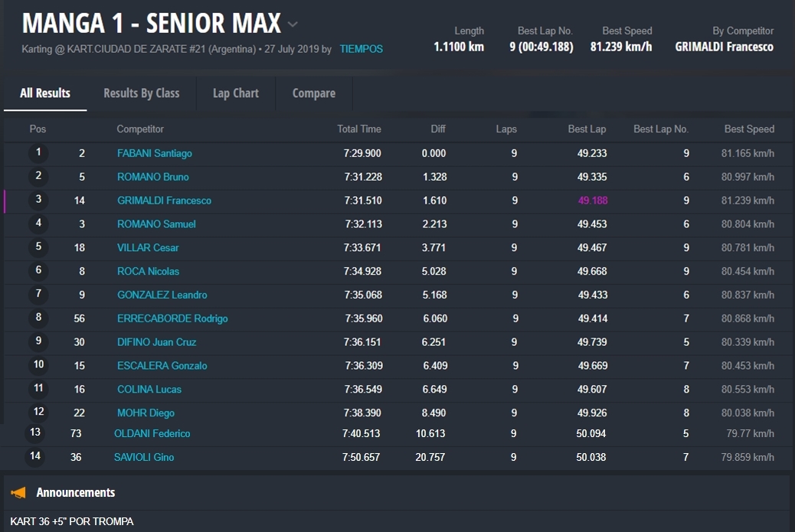Image resolution: width=795 pixels, height=532 pixels.
Task: Click position 3 circle badge
Action: [x=38, y=201]
